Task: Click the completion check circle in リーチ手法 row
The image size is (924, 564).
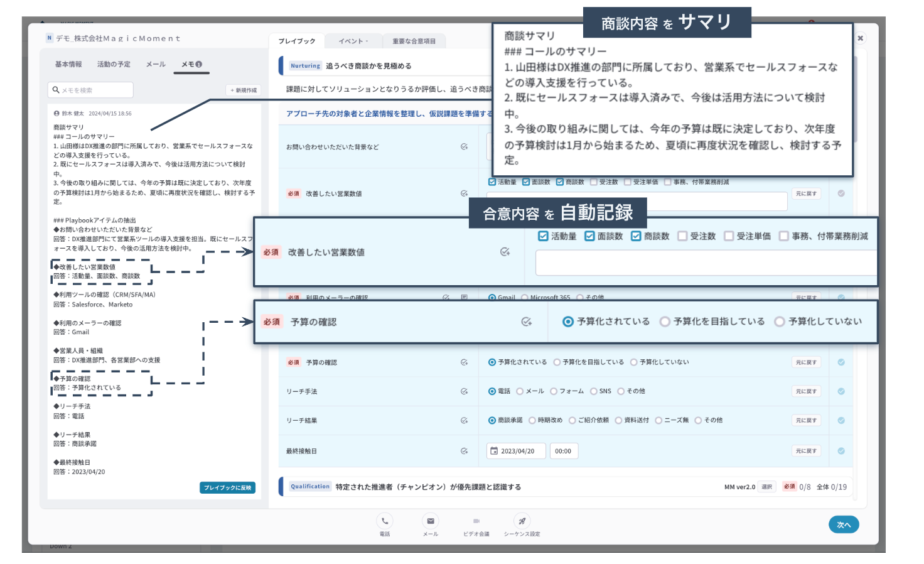Action: tap(841, 391)
